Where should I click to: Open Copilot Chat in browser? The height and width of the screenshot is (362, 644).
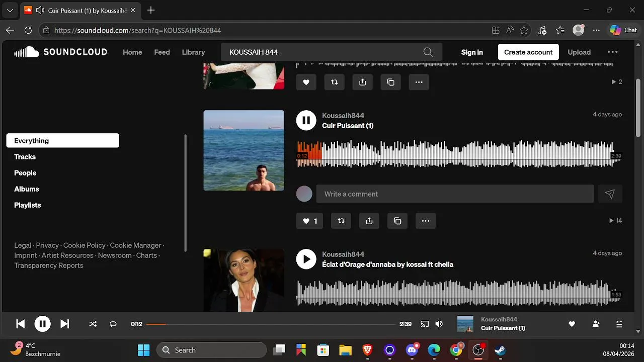(x=623, y=30)
